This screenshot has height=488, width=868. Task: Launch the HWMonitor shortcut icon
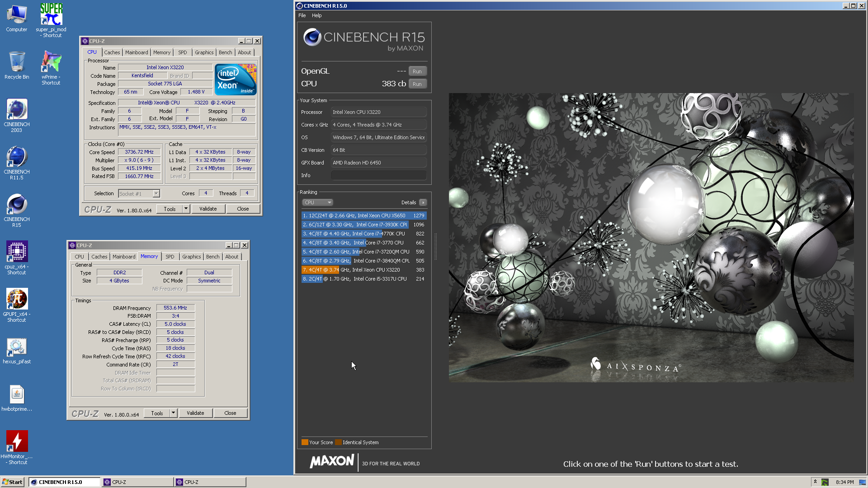point(17,447)
